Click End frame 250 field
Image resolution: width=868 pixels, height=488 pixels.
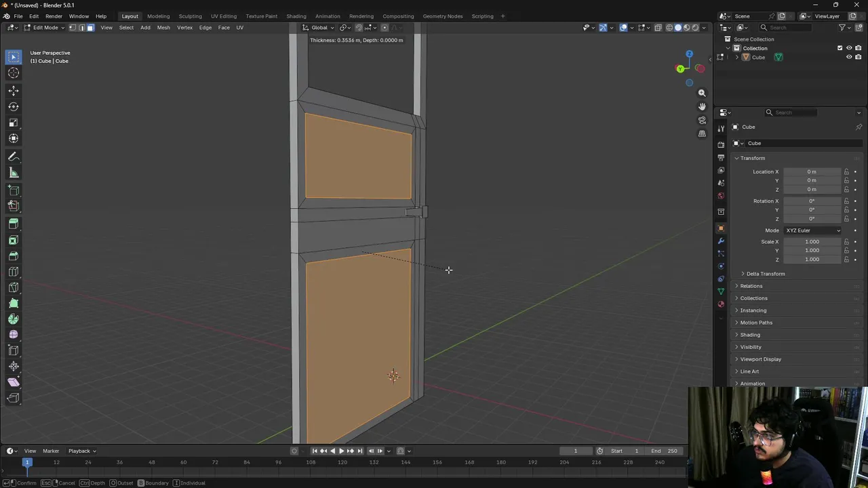coord(663,451)
